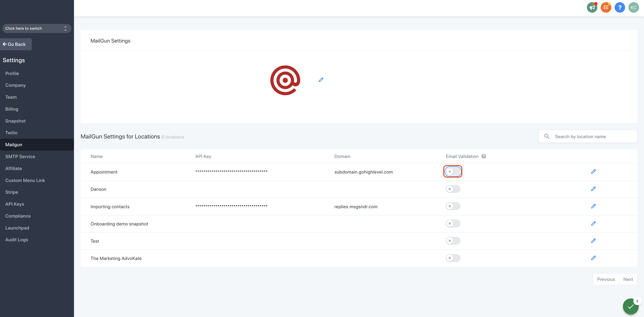Open the green checkmark task widget
Viewport: 644px width, 317px height.
(630, 307)
